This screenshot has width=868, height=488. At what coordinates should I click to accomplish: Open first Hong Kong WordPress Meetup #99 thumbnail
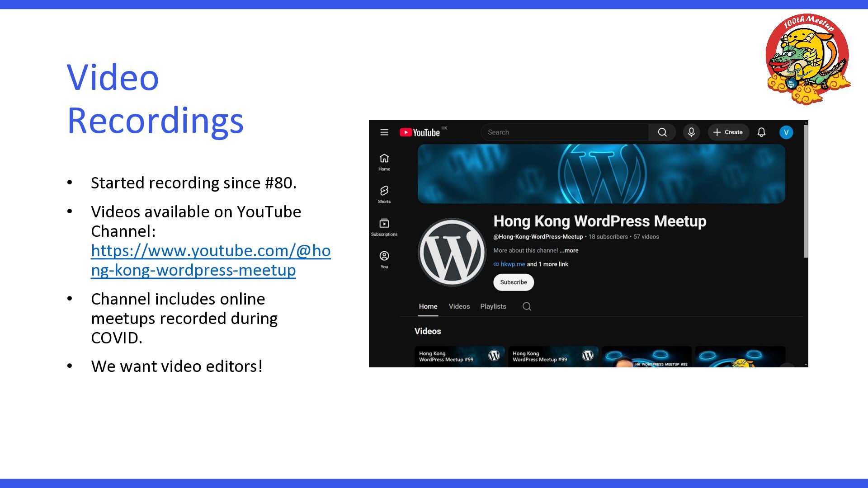click(x=460, y=357)
